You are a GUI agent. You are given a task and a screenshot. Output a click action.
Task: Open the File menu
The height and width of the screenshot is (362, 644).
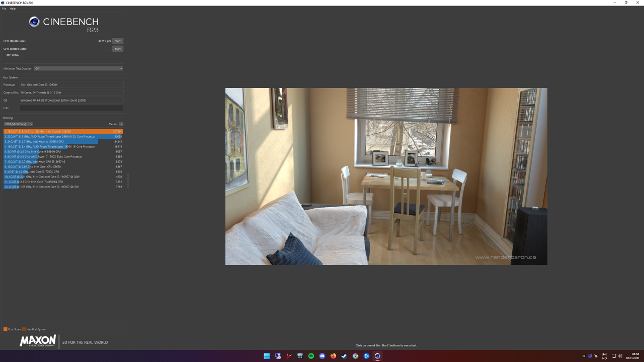click(x=4, y=9)
